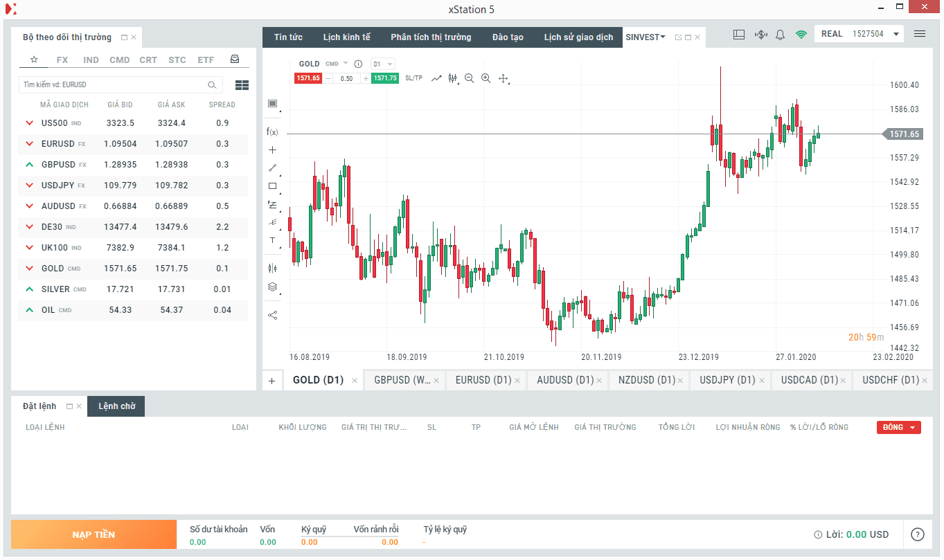
Task: Open the notifications bell
Action: pyautogui.click(x=780, y=35)
